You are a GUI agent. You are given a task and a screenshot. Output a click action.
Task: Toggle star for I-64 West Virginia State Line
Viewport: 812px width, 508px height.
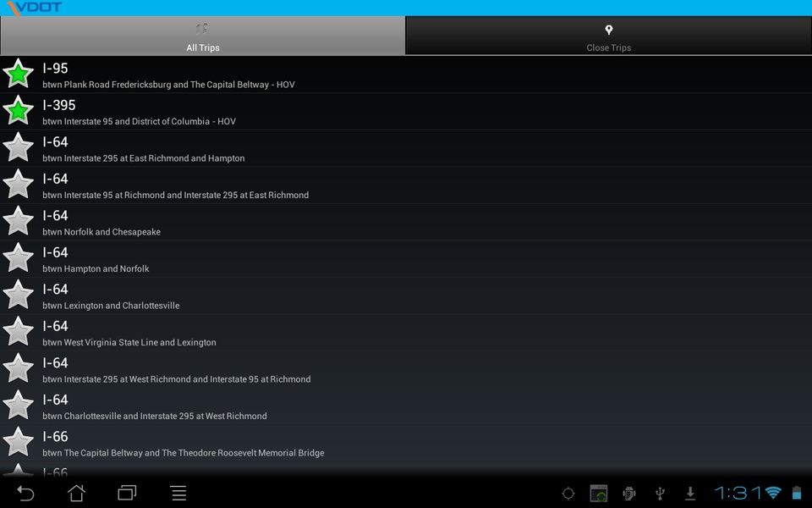(18, 331)
